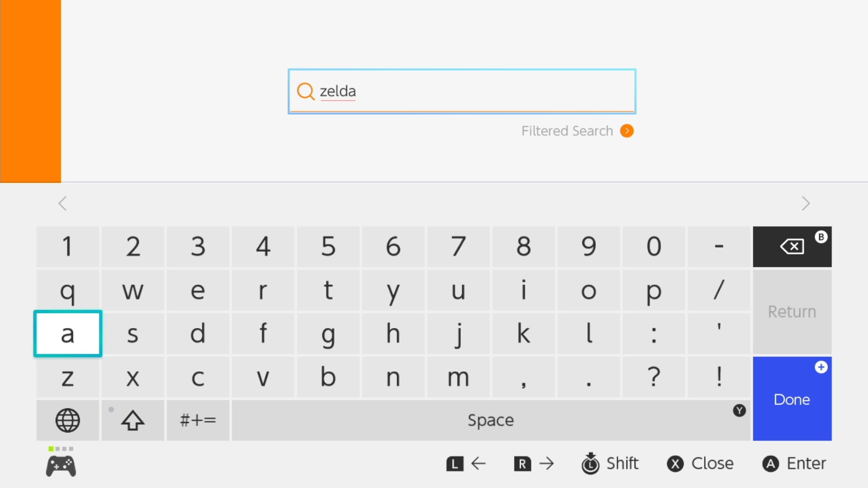The image size is (868, 488).
Task: Tap the question mark key
Action: (x=654, y=377)
